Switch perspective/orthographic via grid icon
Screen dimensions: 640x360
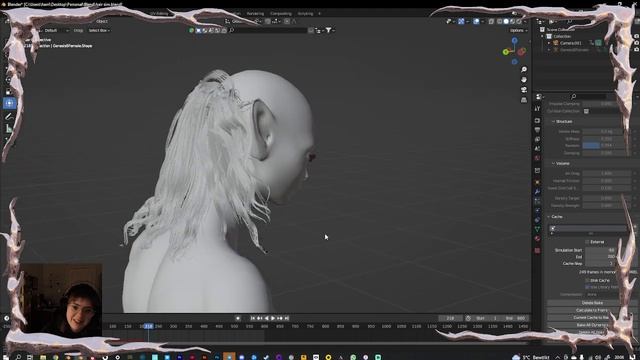[x=524, y=100]
